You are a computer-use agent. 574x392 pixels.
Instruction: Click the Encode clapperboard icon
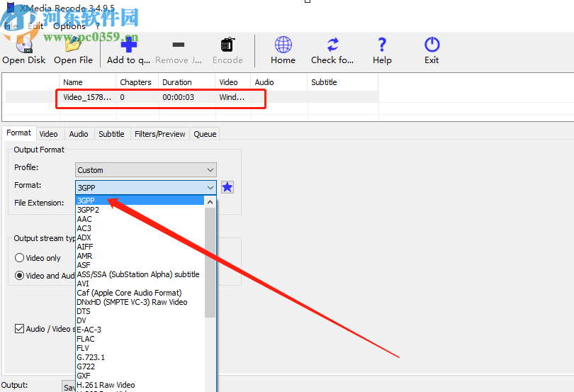click(227, 45)
